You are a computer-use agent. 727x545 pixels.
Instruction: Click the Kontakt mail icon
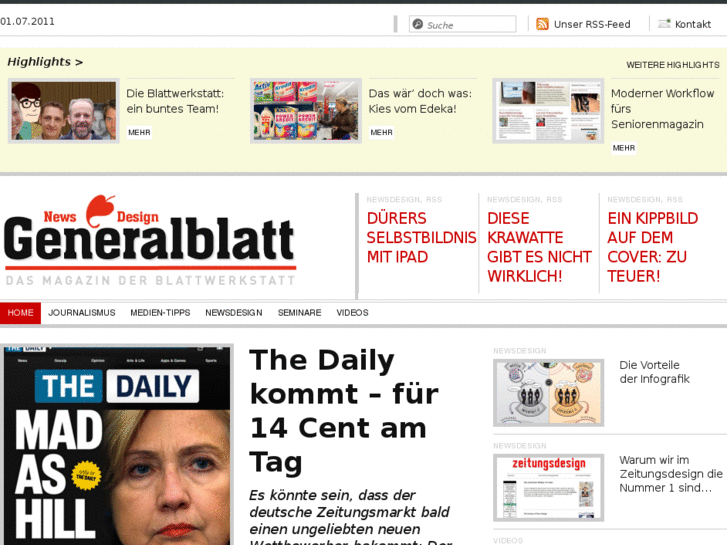click(x=664, y=23)
